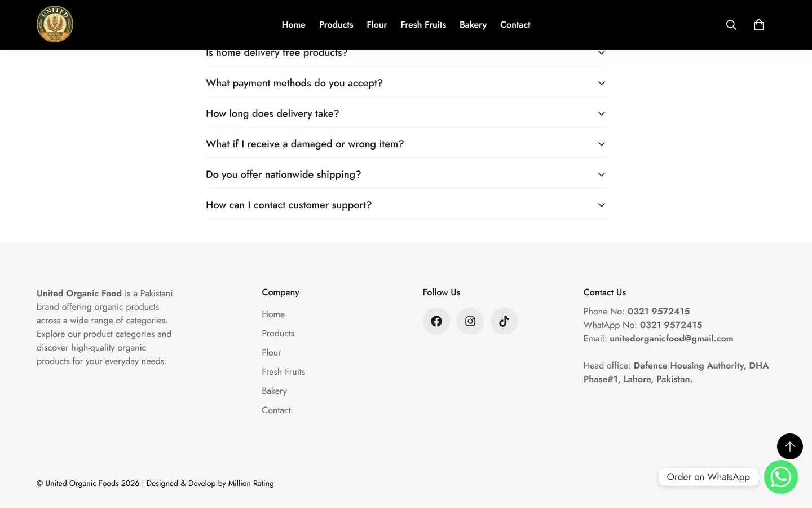This screenshot has width=812, height=508.
Task: Click the back-to-top arrow button
Action: [790, 446]
